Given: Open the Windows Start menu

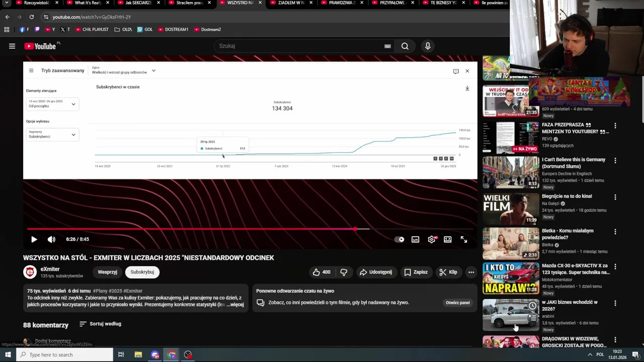Looking at the screenshot, I should point(8,355).
